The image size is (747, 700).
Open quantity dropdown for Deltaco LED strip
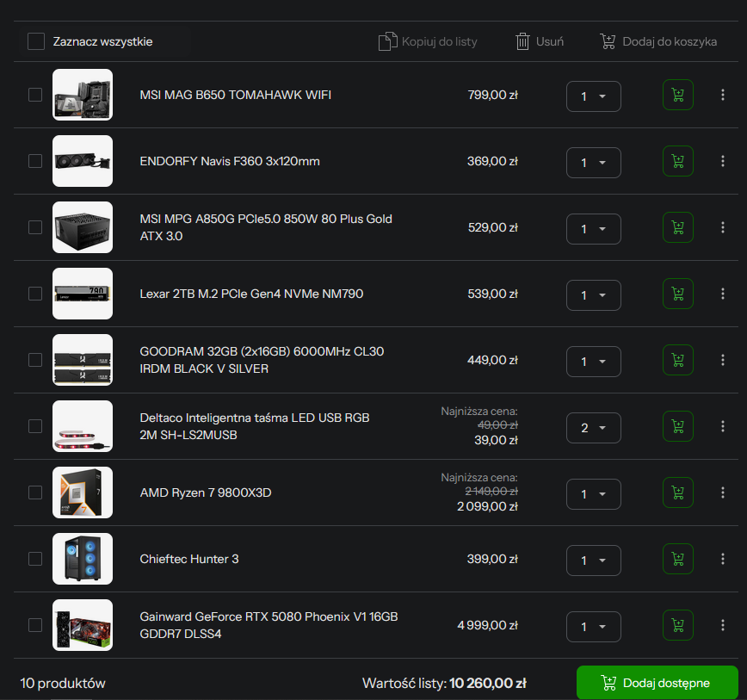tap(594, 427)
